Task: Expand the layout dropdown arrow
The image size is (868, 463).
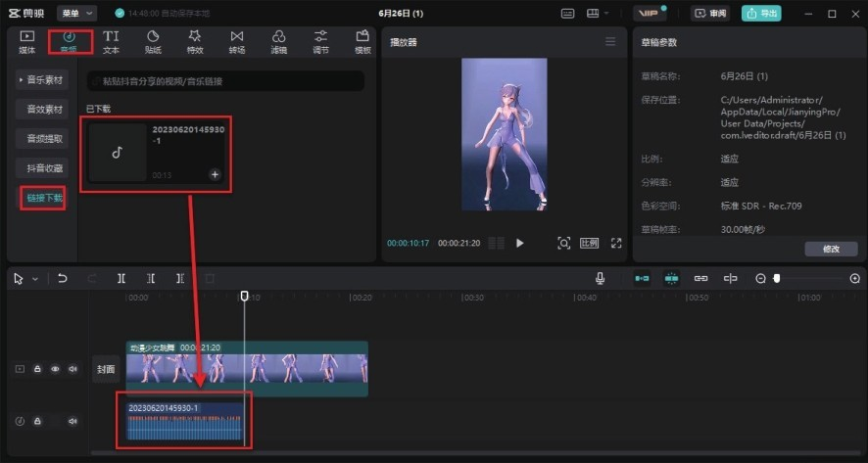Action: 606,14
